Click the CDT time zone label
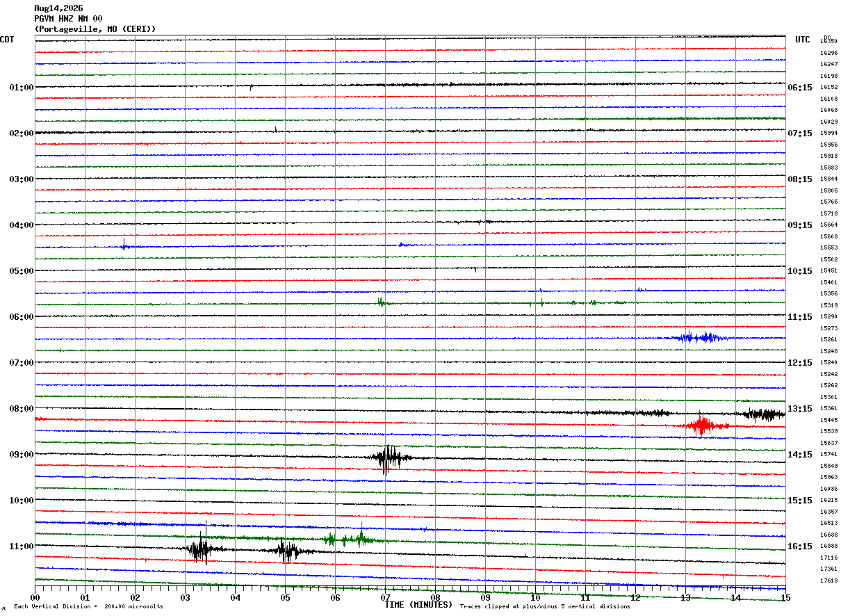The image size is (841, 616). [x=7, y=40]
